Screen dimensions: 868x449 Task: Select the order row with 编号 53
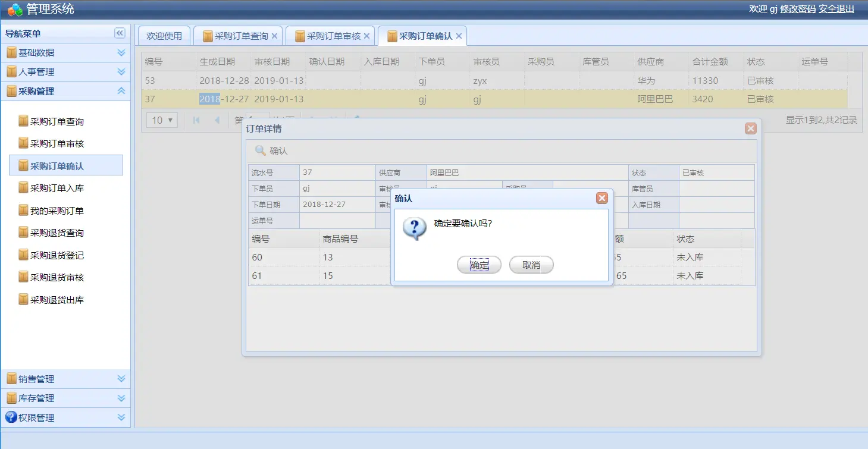click(x=494, y=81)
